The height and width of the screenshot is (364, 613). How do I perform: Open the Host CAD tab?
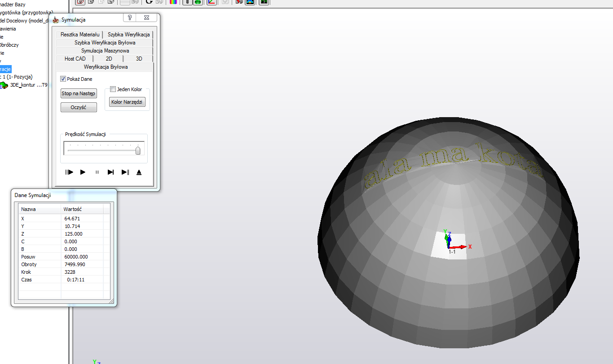point(75,59)
